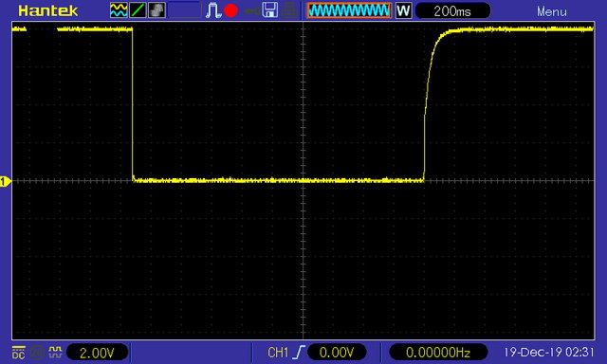Click the CH1 trigger source label
The height and width of the screenshot is (364, 607).
(278, 353)
